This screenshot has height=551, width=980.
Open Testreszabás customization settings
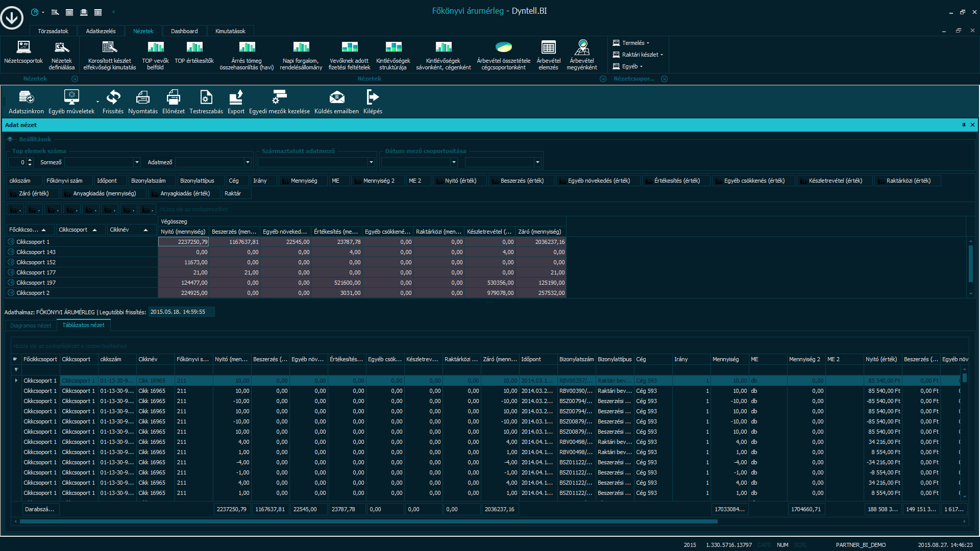point(206,102)
